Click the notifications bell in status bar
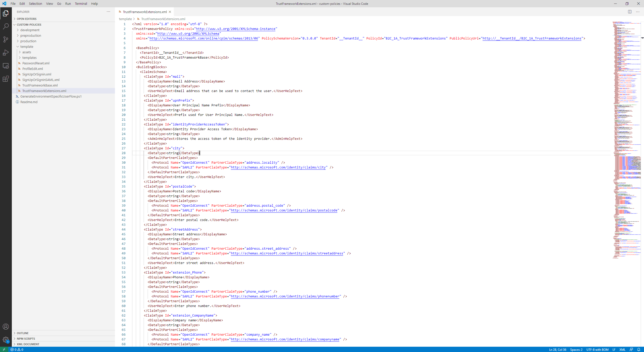Image resolution: width=644 pixels, height=352 pixels. point(639,349)
